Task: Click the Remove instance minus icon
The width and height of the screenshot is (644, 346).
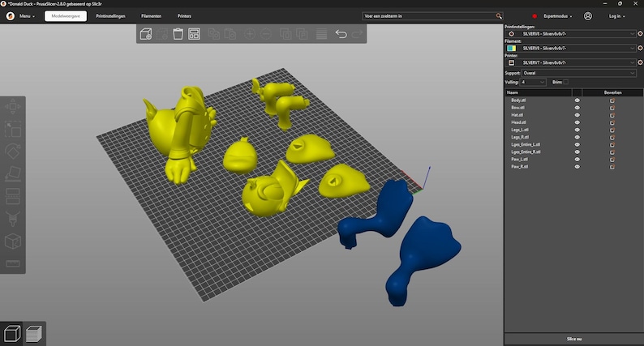Action: point(266,34)
